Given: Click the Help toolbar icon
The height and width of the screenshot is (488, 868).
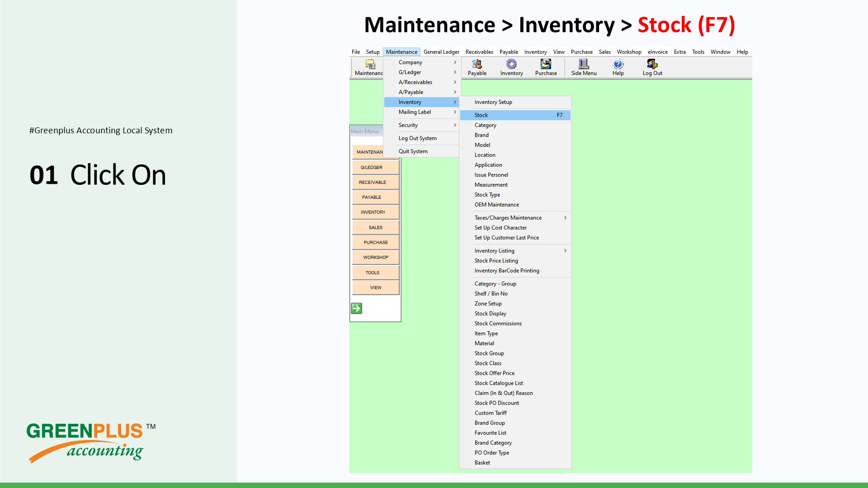Looking at the screenshot, I should (x=618, y=68).
